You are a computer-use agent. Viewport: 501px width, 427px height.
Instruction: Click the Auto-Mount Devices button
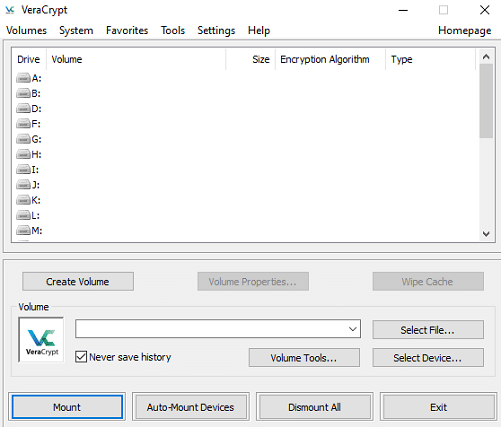click(x=191, y=407)
